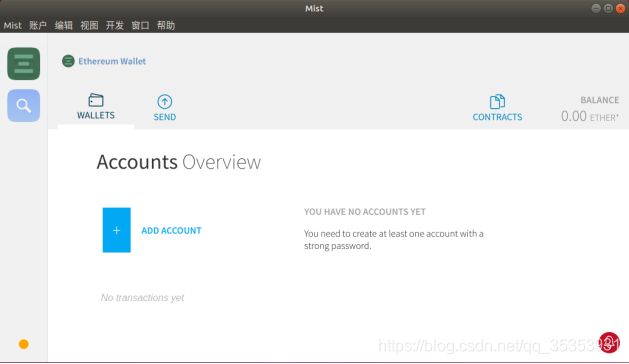This screenshot has width=629, height=364.
Task: Switch to the WALLETS tab
Action: click(x=96, y=107)
